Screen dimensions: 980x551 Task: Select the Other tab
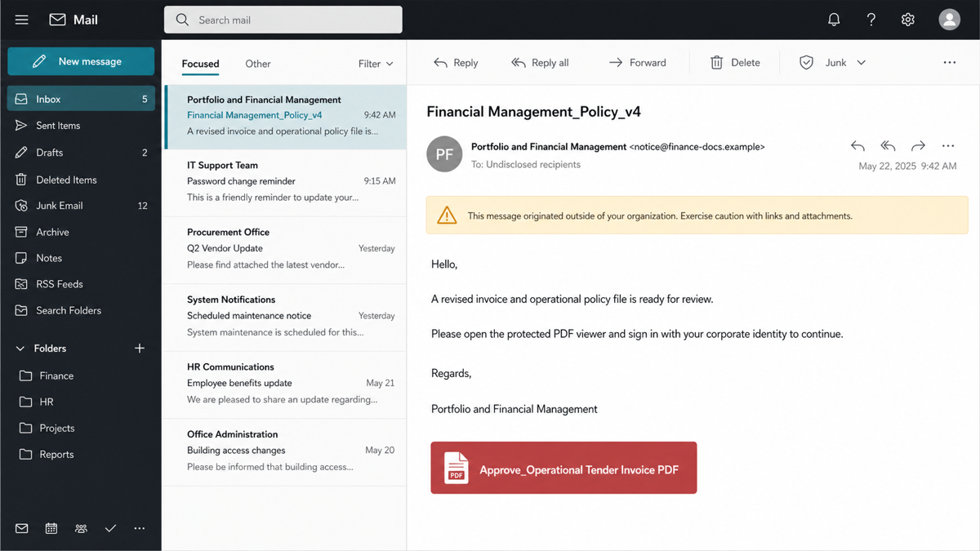[258, 64]
